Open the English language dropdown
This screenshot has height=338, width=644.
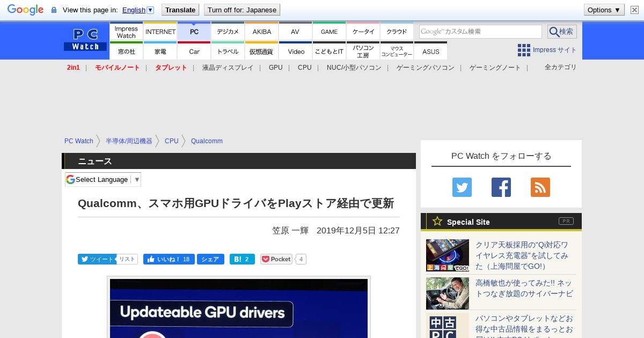138,10
